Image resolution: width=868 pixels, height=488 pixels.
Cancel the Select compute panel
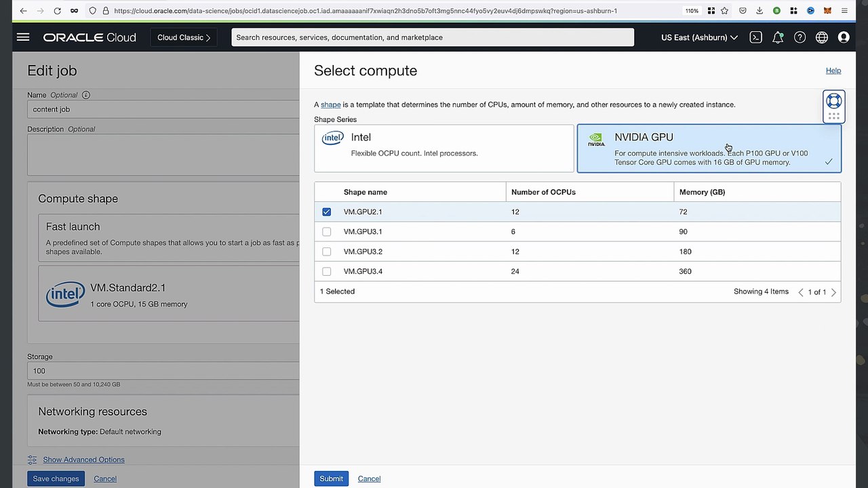[x=369, y=479]
